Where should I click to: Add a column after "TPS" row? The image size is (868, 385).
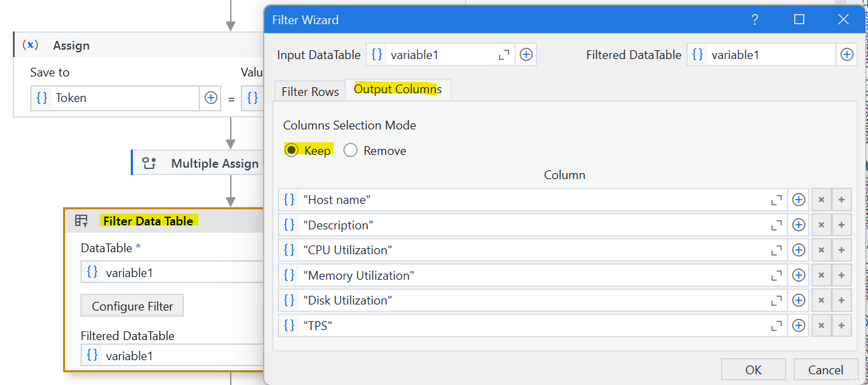(841, 325)
